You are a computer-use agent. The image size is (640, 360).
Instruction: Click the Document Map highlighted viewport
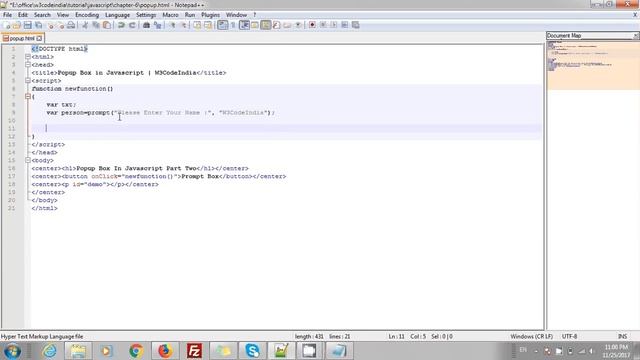pos(593,65)
